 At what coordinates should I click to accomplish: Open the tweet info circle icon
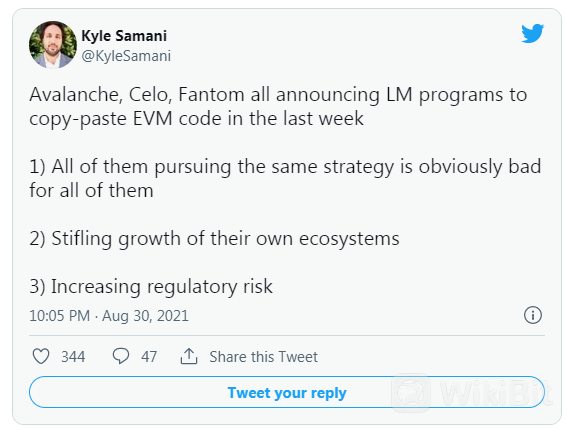point(533,315)
